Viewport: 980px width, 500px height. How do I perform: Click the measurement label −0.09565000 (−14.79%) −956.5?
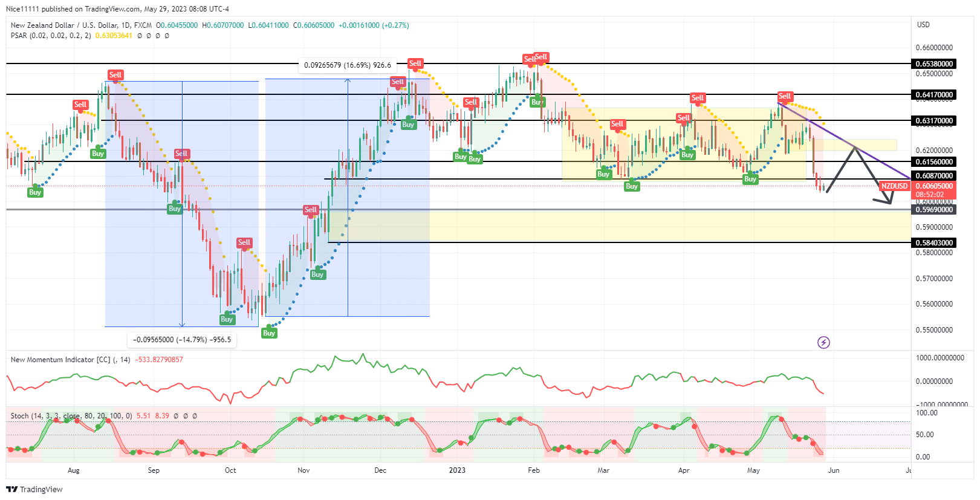click(182, 340)
